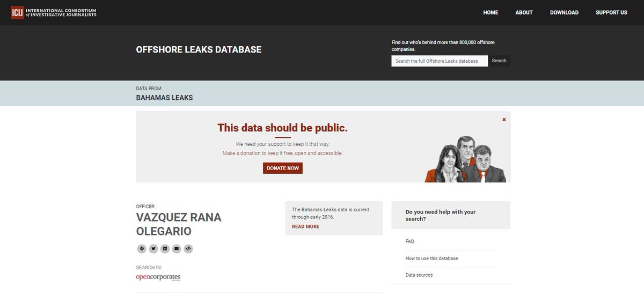
Task: Open the READ MORE link
Action: tap(305, 226)
